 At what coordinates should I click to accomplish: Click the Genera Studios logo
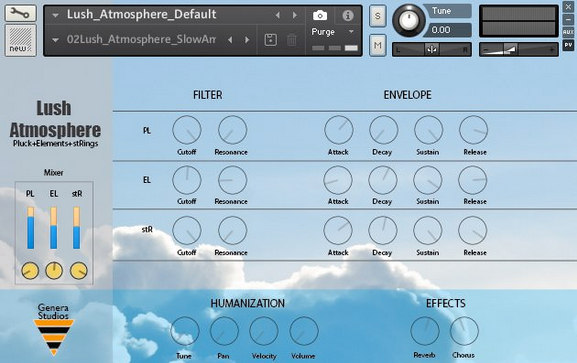[54, 329]
